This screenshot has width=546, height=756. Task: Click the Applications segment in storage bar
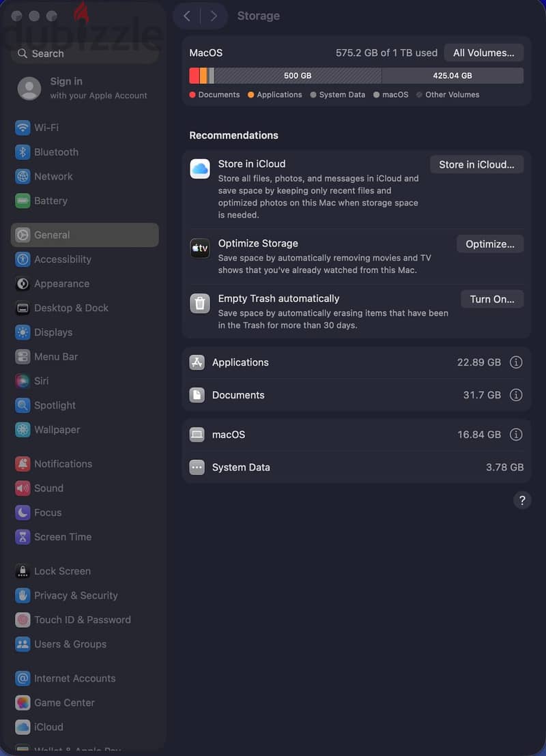pyautogui.click(x=203, y=76)
